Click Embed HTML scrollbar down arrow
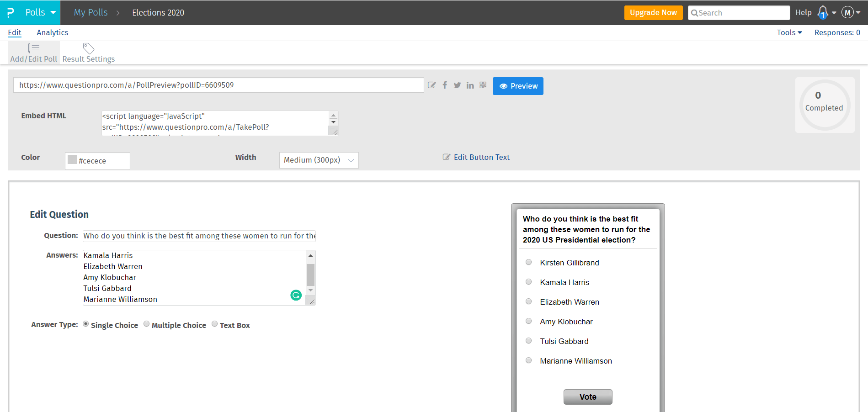The image size is (868, 412). click(x=333, y=122)
